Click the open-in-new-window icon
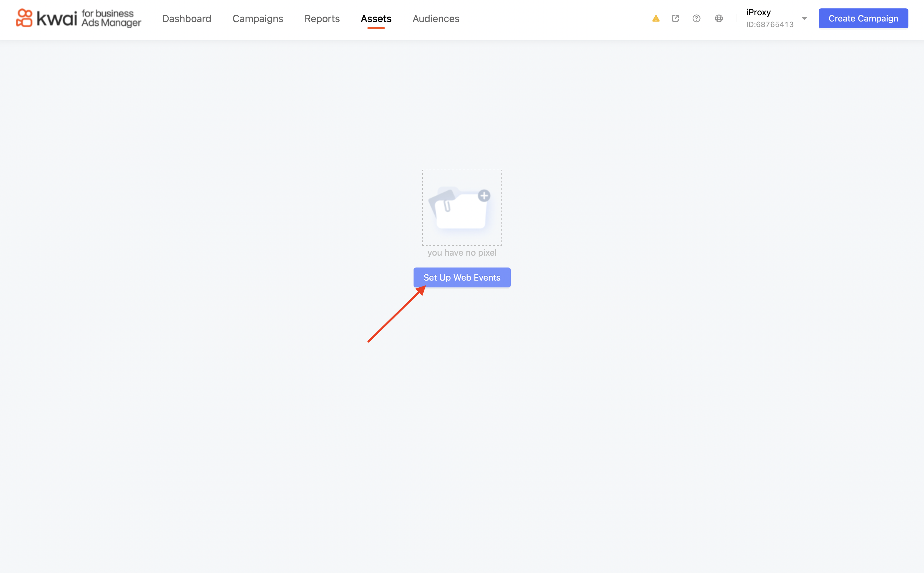The width and height of the screenshot is (924, 573). click(x=675, y=18)
